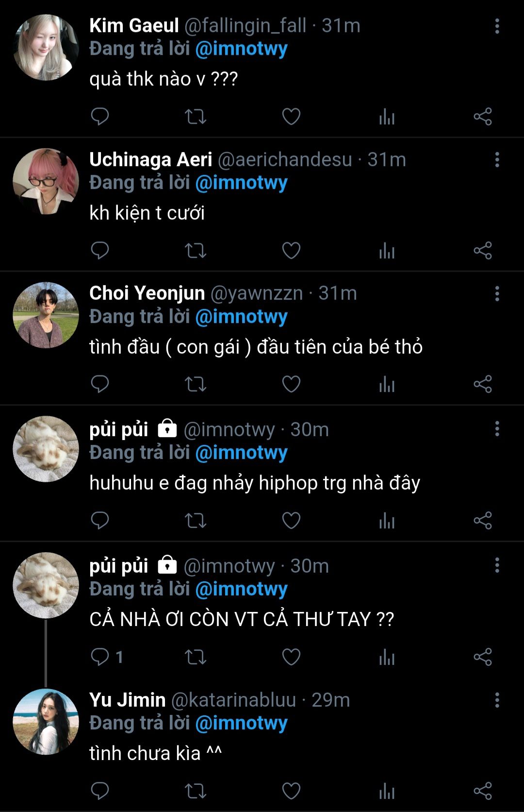Reply to Kim Gaeul's tweet
The height and width of the screenshot is (812, 524).
coord(100,117)
